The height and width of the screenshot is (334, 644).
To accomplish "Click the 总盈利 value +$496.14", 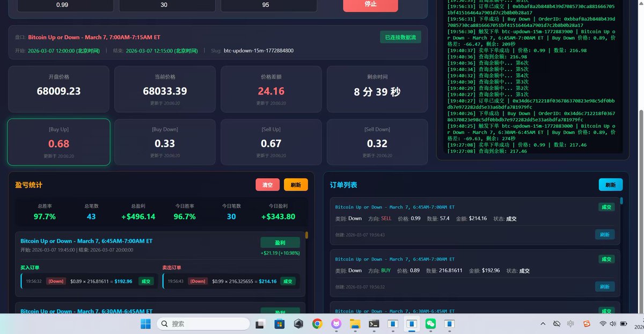I will tap(138, 216).
